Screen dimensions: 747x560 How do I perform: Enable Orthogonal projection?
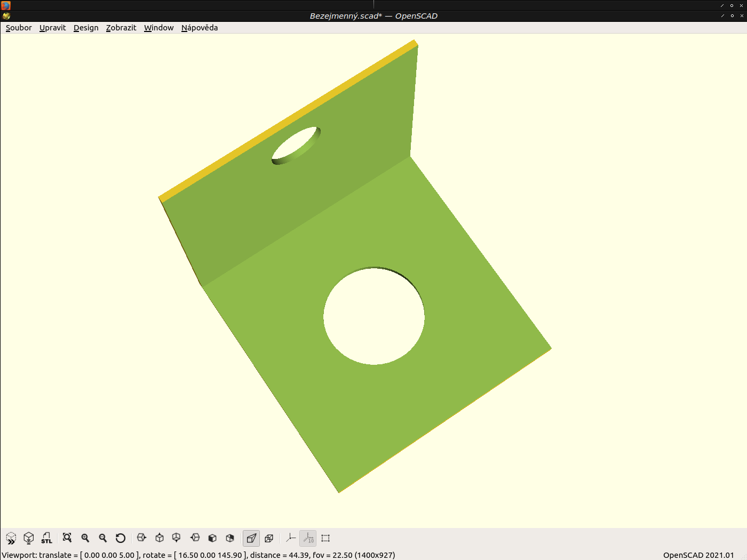(269, 538)
